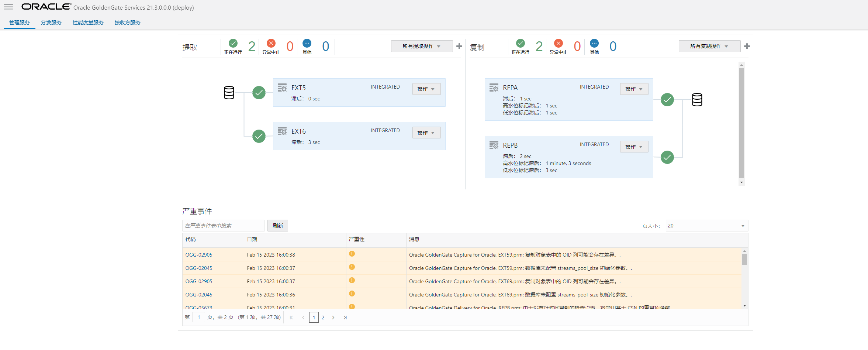Expand the 操作 menu for REPB

tap(634, 147)
